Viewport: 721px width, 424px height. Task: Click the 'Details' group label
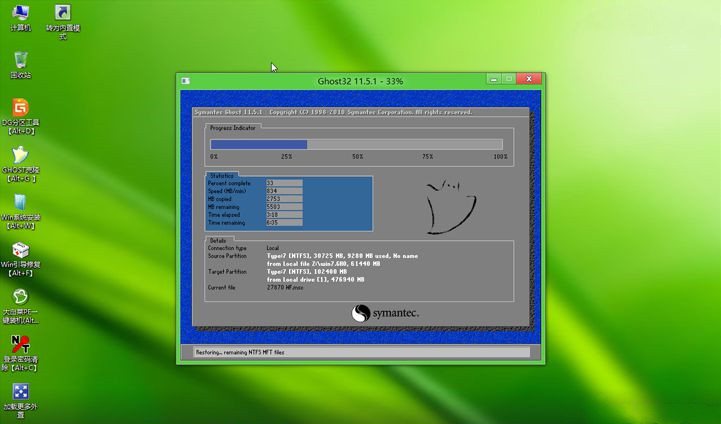[218, 241]
